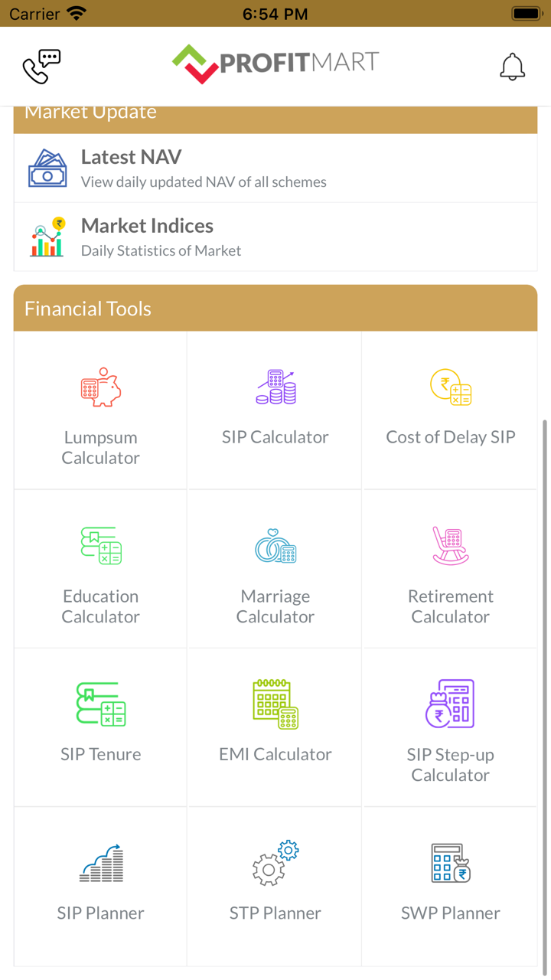This screenshot has width=551, height=980.
Task: Tap the call support chat icon
Action: click(42, 67)
